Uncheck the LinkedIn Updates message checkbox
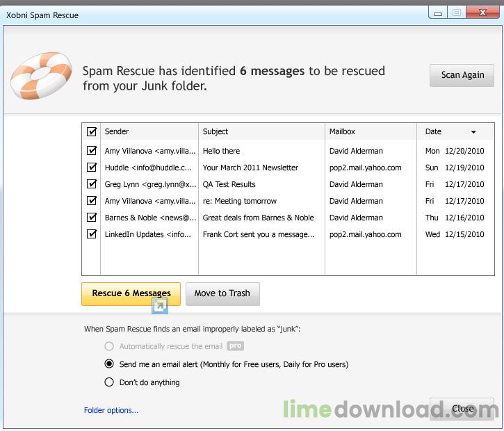This screenshot has height=431, width=504. point(92,234)
